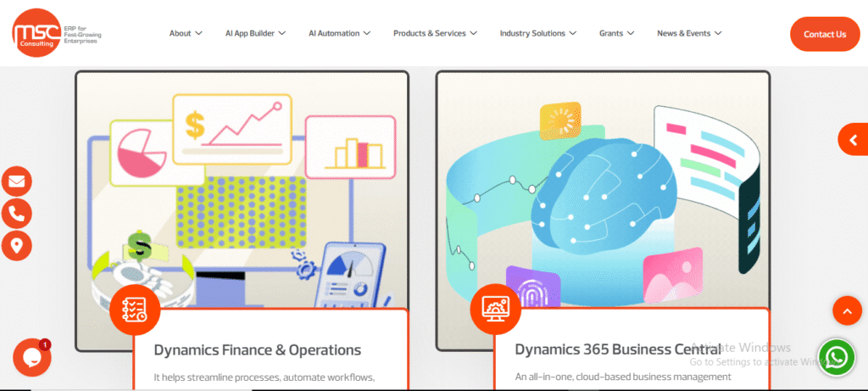Open the location pin icon
The height and width of the screenshot is (391, 868).
(17, 246)
